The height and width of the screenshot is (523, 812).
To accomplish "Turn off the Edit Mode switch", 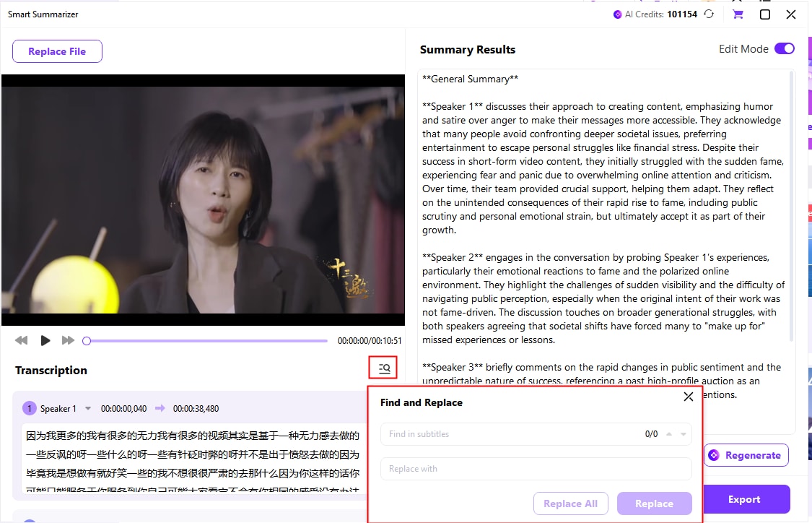I will tap(784, 49).
